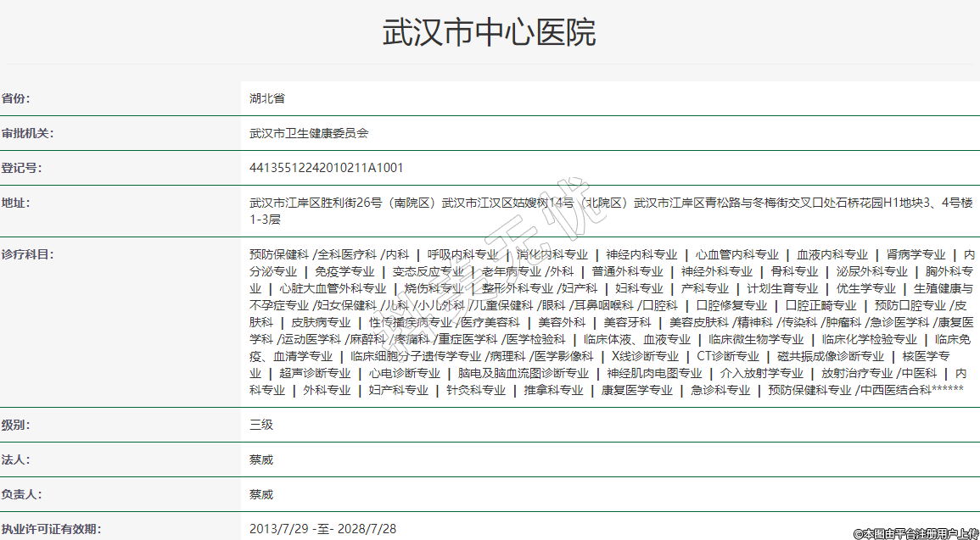980x540 pixels.
Task: Select the 诊疗科目 row label
Action: pos(27,254)
